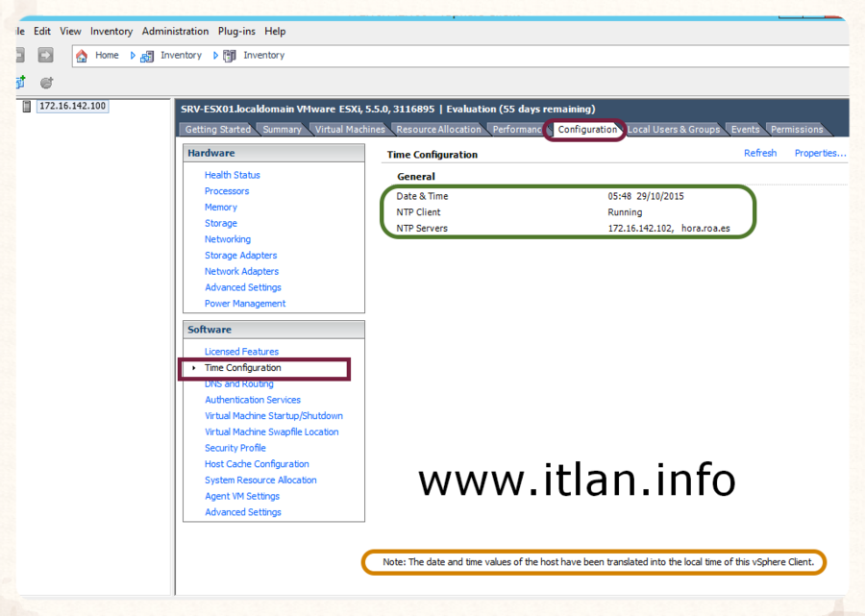Open Security Profile settings
865x616 pixels.
[235, 448]
